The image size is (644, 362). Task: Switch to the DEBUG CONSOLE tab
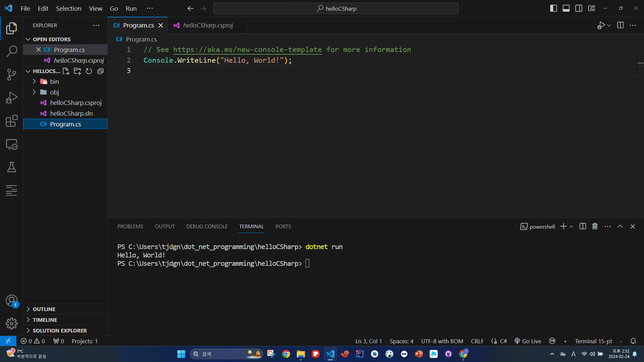[207, 227]
